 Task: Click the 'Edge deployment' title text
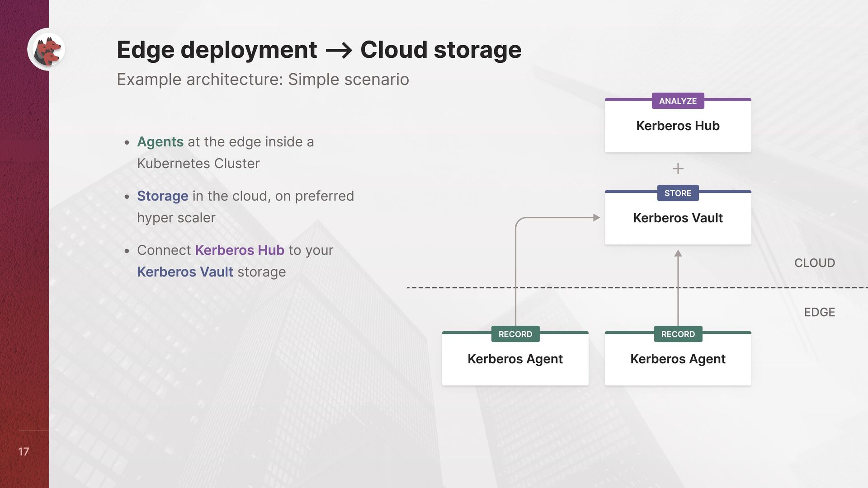(x=217, y=50)
